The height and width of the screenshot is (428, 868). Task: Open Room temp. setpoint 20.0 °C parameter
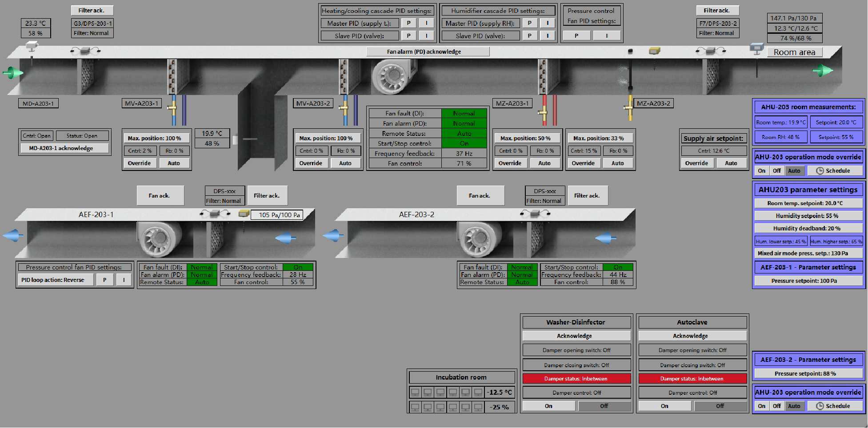point(808,203)
